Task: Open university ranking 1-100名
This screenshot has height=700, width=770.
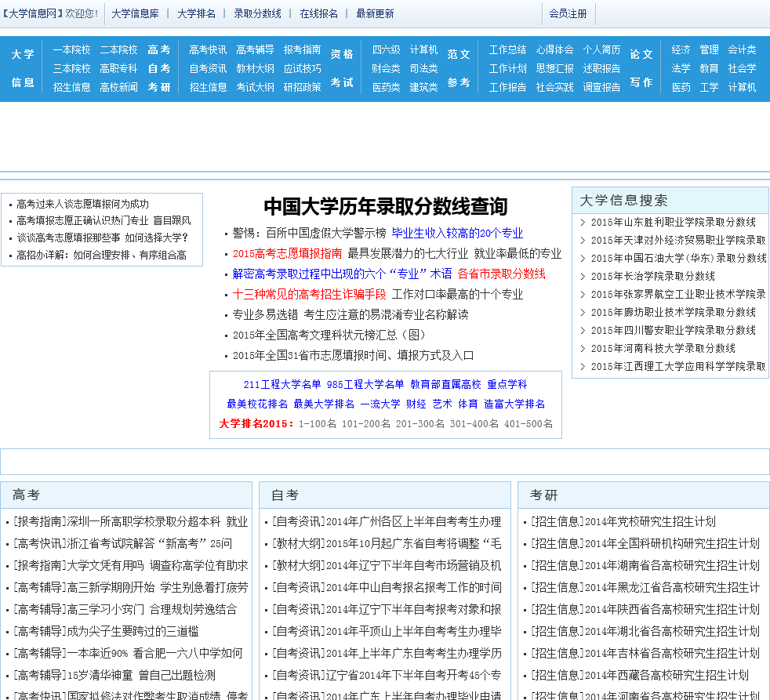Action: coord(318,423)
